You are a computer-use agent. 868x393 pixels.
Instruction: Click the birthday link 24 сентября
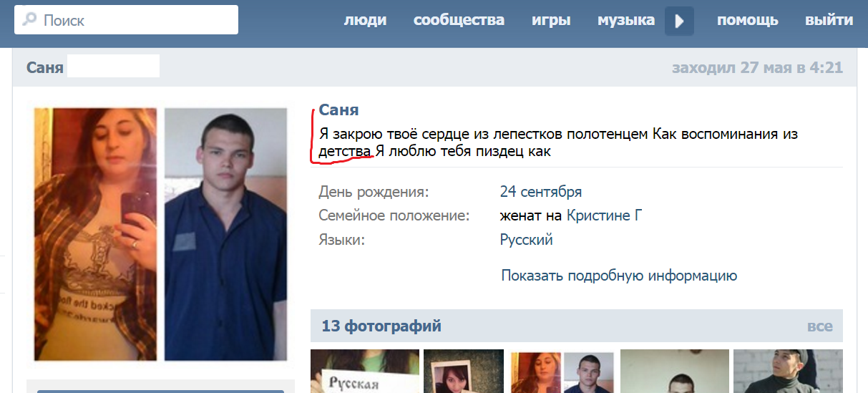pyautogui.click(x=540, y=192)
